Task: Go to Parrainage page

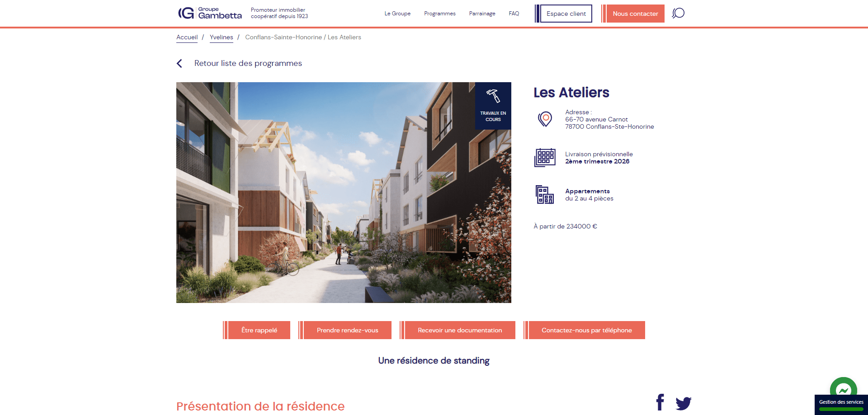Action: click(482, 14)
